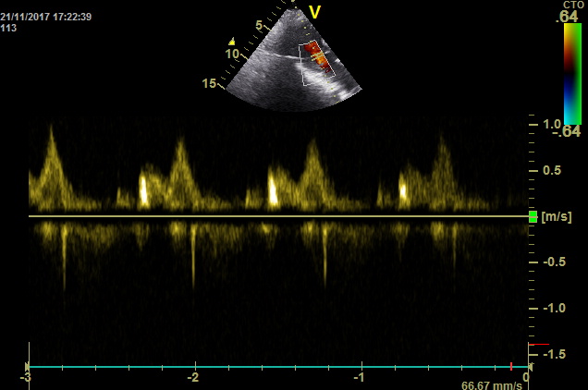588x390 pixels.
Task: Click the -3 time axis label
Action: coord(25,377)
